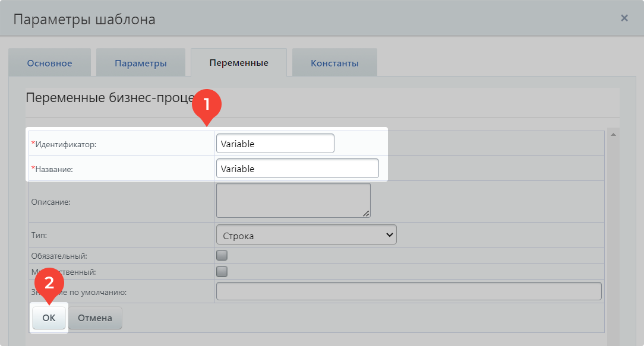This screenshot has height=346, width=644.
Task: Open the Параметры tab
Action: [140, 63]
